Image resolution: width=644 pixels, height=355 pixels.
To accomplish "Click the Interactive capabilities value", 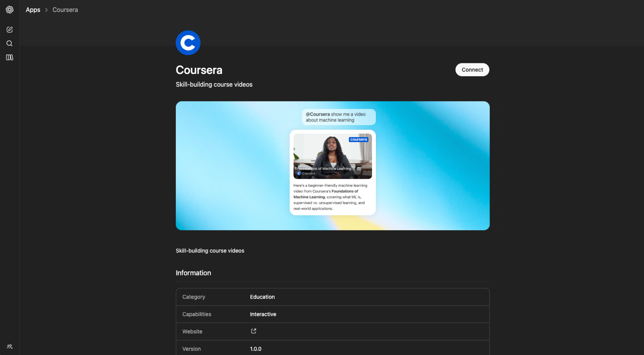I will 263,314.
